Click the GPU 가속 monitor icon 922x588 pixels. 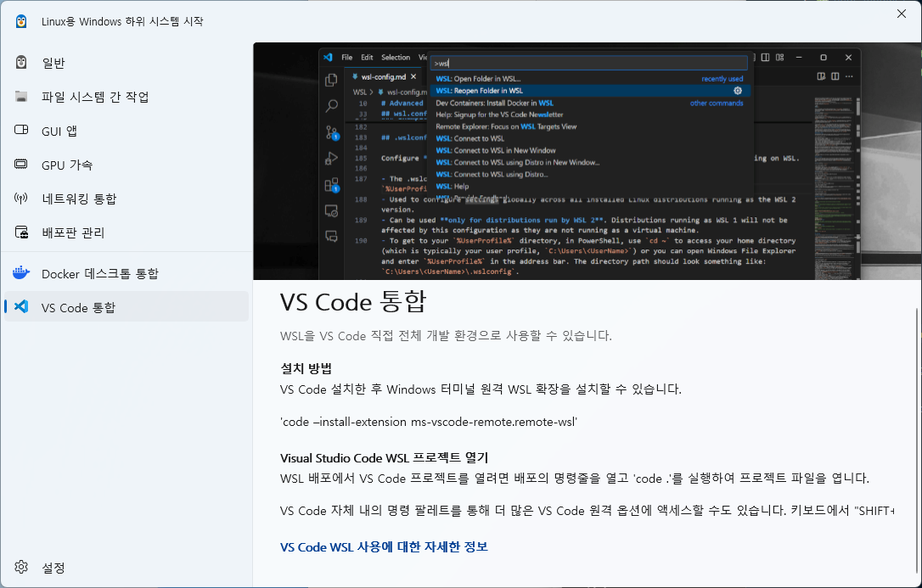(x=22, y=165)
